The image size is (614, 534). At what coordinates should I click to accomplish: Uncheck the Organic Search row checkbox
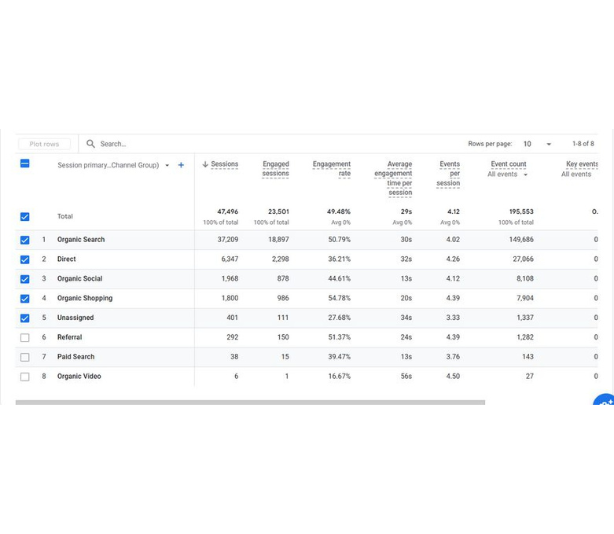point(25,240)
